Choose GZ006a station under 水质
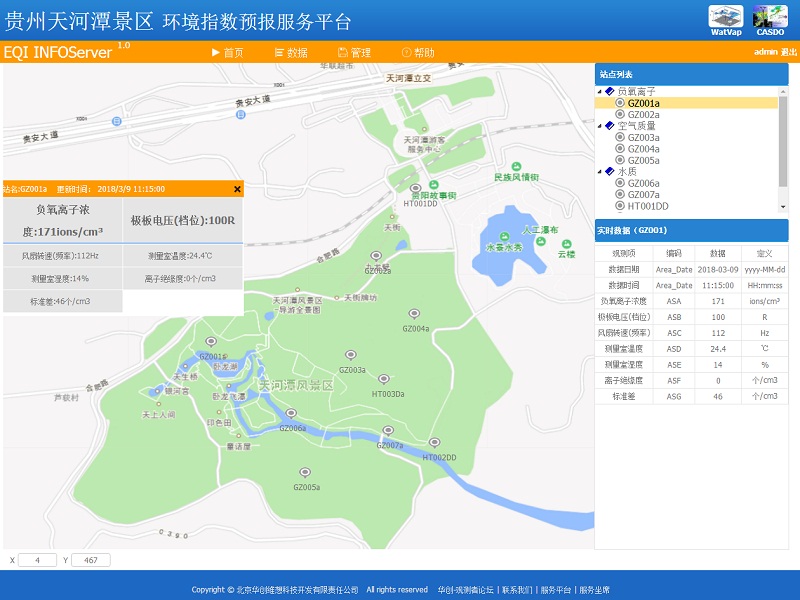The width and height of the screenshot is (800, 600). [x=643, y=184]
